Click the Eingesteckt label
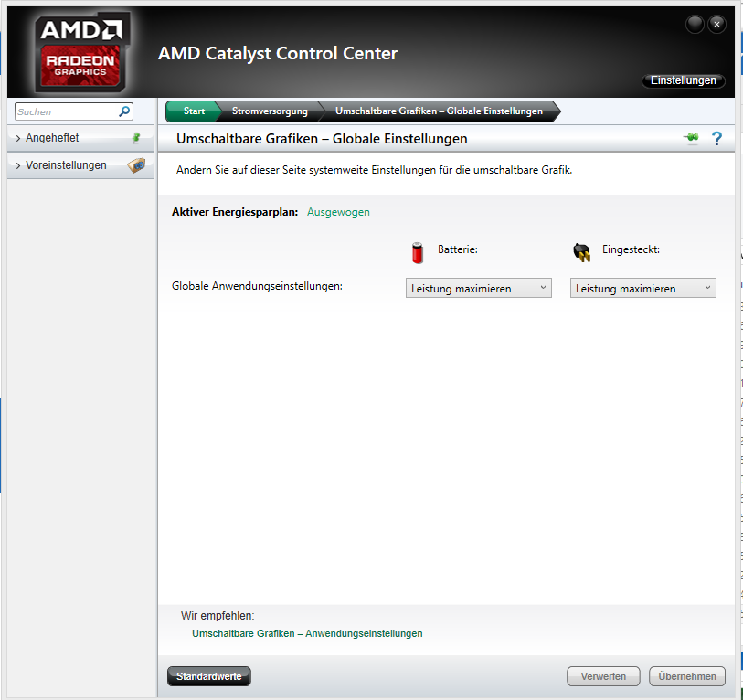The image size is (743, 700). (632, 249)
